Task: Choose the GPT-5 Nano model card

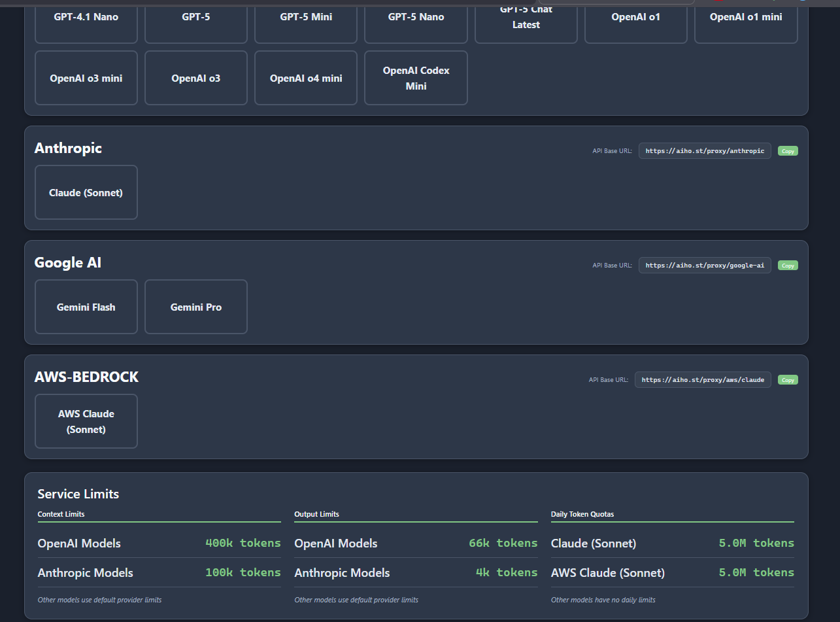Action: 416,18
